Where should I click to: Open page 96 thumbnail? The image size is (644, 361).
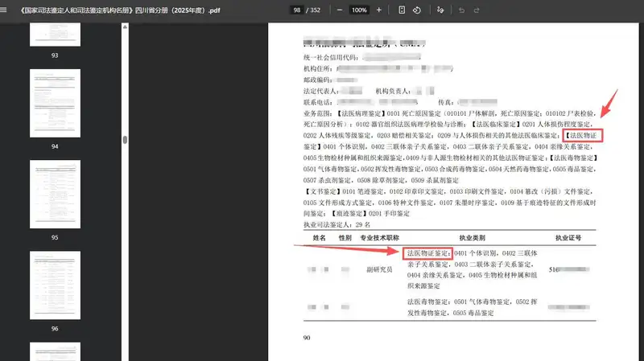(x=55, y=285)
